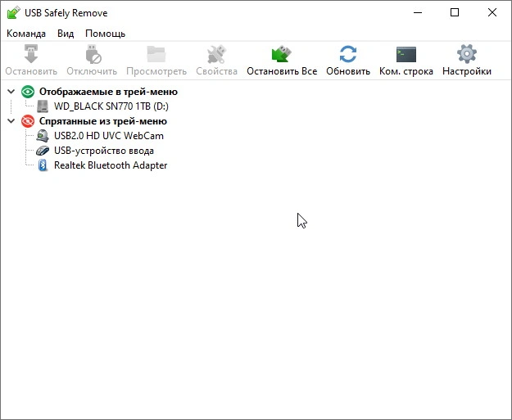
Task: Open the Команда menu
Action: pyautogui.click(x=26, y=34)
